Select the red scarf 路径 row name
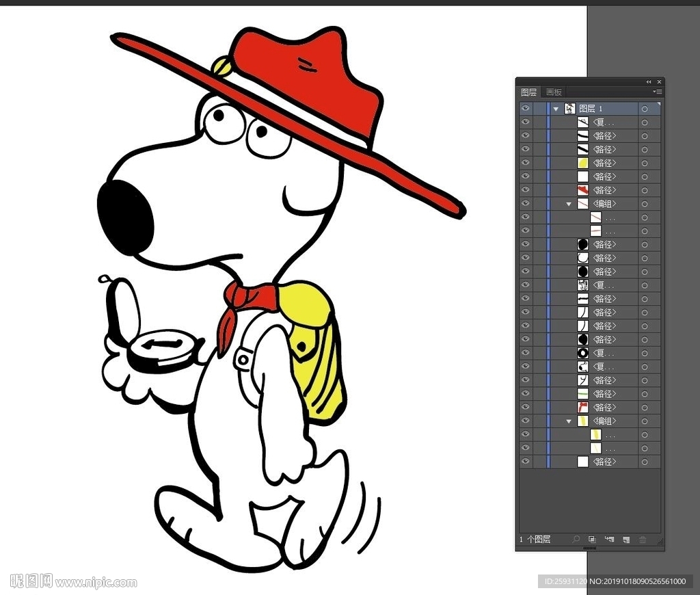Viewport: 700px width, 595px height. coord(604,408)
